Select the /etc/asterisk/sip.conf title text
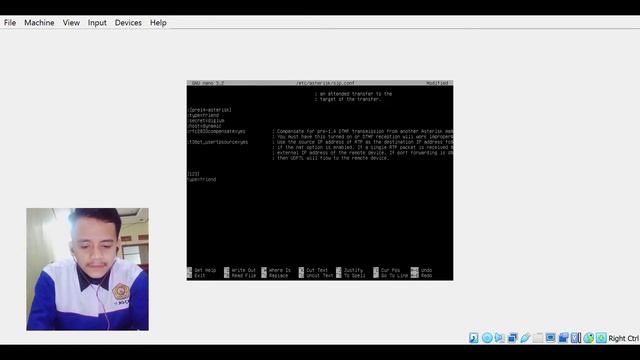 (325, 83)
